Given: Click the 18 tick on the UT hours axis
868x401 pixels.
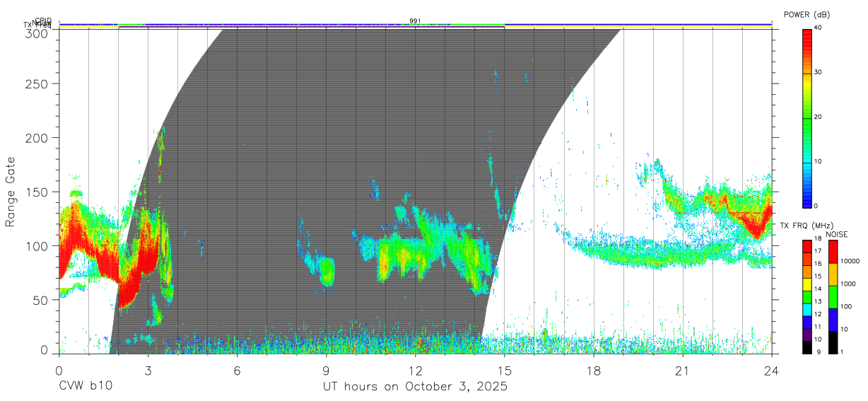Looking at the screenshot, I should click(x=594, y=371).
